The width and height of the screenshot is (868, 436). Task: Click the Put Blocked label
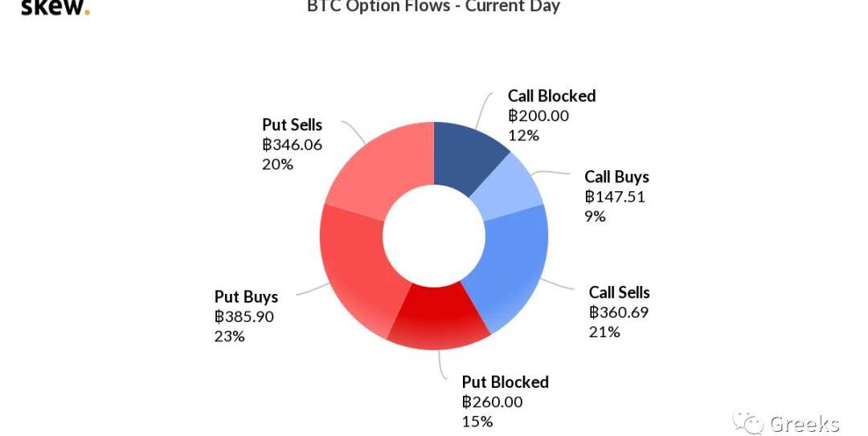pyautogui.click(x=505, y=382)
